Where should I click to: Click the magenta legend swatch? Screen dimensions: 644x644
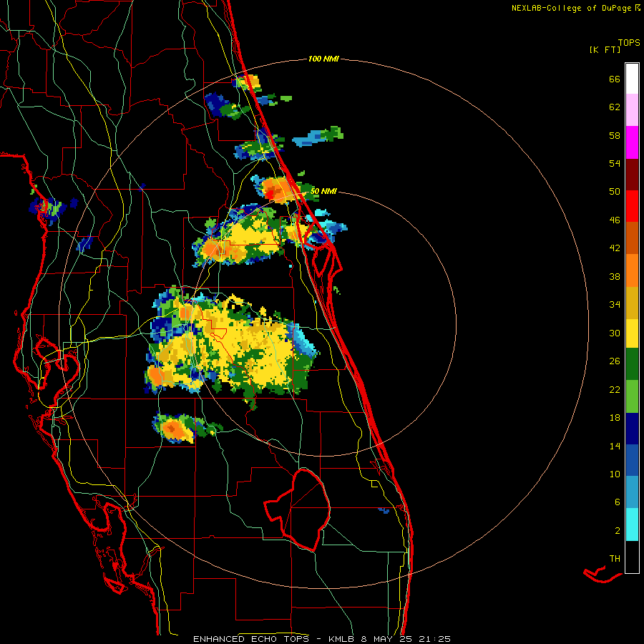click(632, 142)
